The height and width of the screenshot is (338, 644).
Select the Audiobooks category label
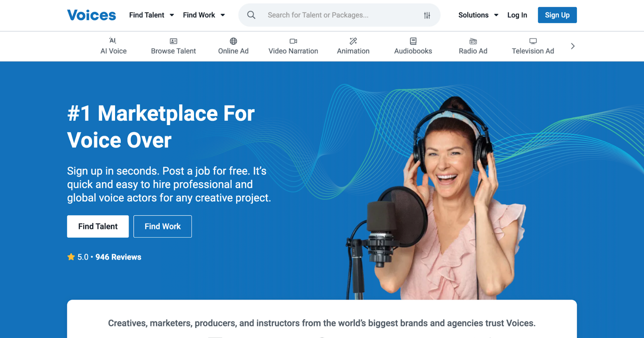point(413,51)
